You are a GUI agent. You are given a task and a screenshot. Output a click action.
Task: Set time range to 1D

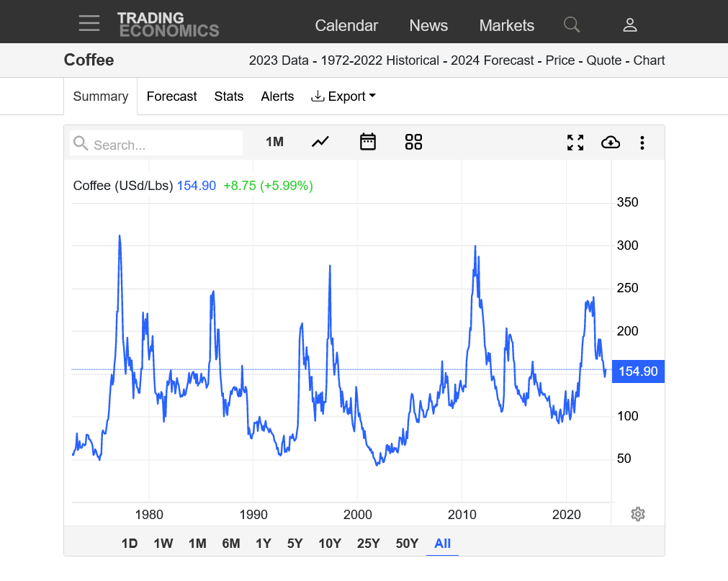pos(130,544)
